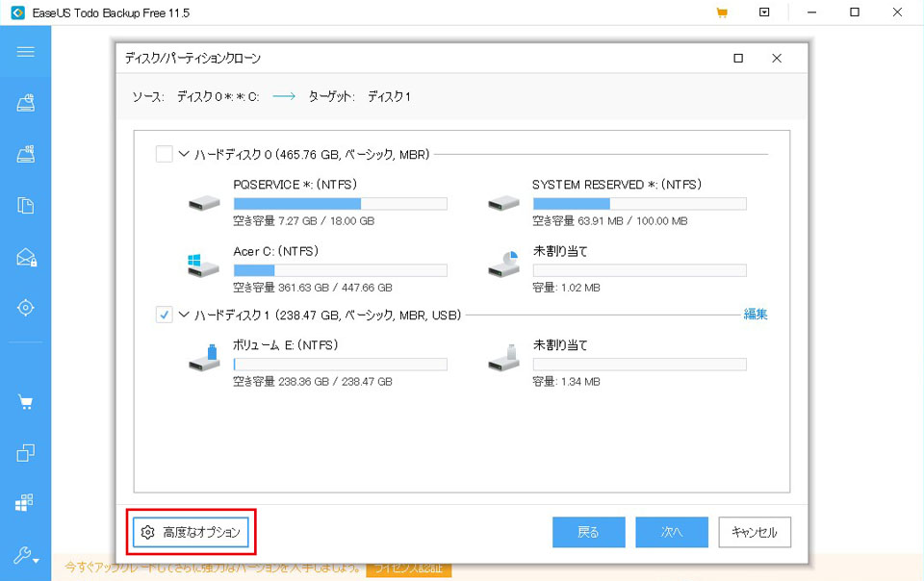Open the wrench tool dropdown at sidebar bottom
The width and height of the screenshot is (924, 581).
[23, 556]
